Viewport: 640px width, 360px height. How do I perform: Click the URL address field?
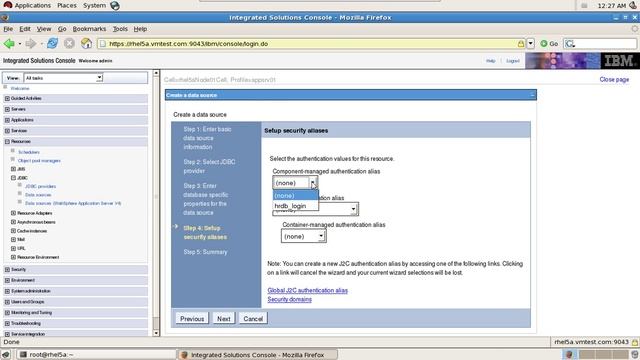point(312,44)
